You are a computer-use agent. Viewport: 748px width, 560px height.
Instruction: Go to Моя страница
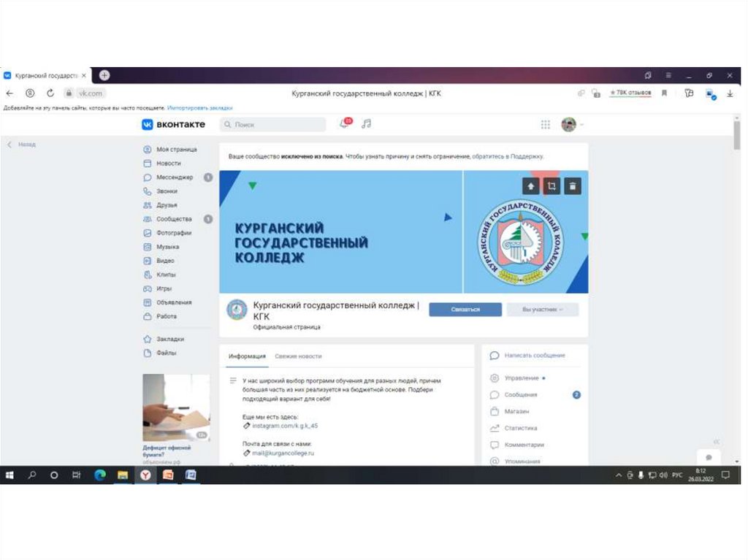pyautogui.click(x=170, y=149)
